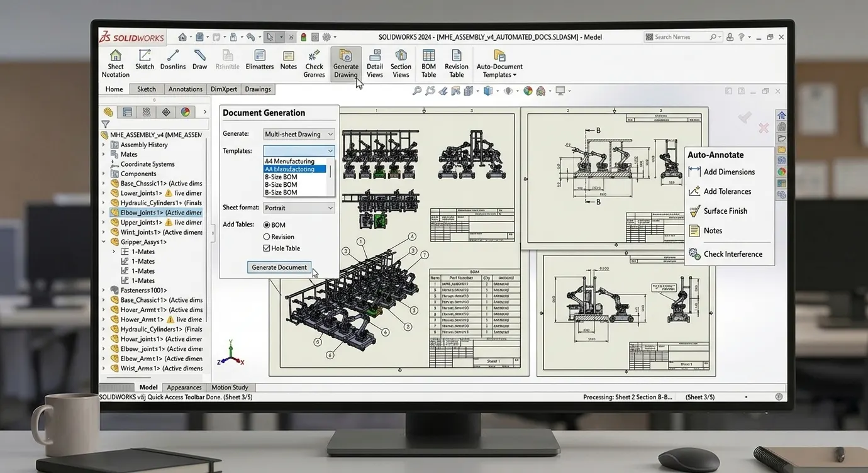The height and width of the screenshot is (473, 868).
Task: Open the Sheet format Portrait dropdown
Action: [x=299, y=208]
